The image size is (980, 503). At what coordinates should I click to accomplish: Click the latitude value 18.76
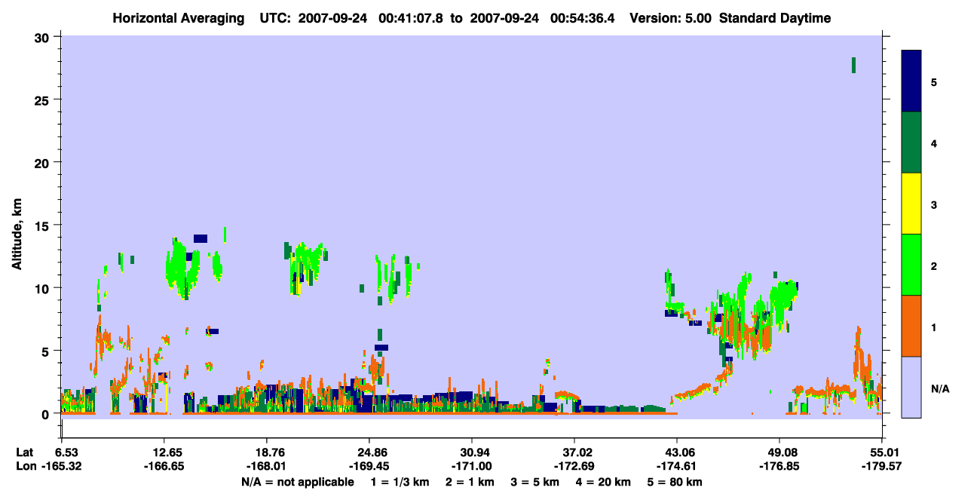pyautogui.click(x=266, y=452)
